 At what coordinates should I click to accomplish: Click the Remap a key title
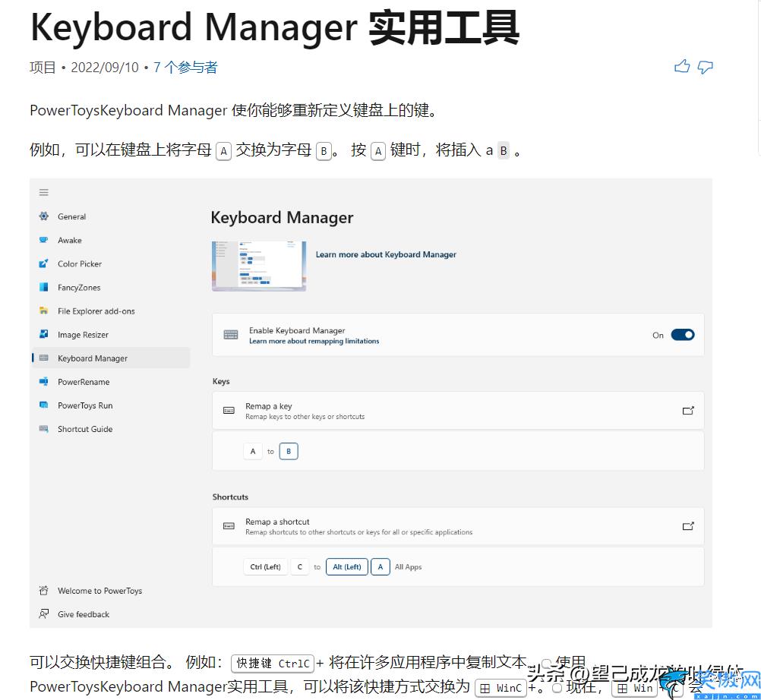coord(268,406)
